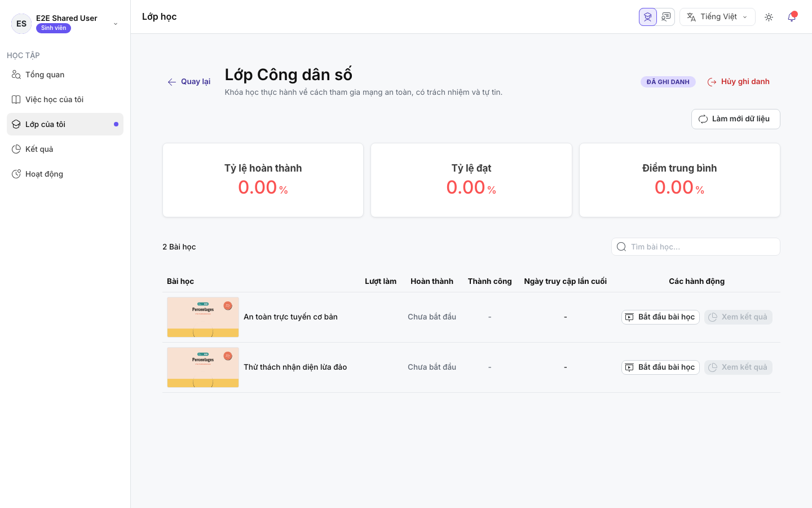Toggle the light/dark theme sun icon
The image size is (812, 508).
pos(769,17)
